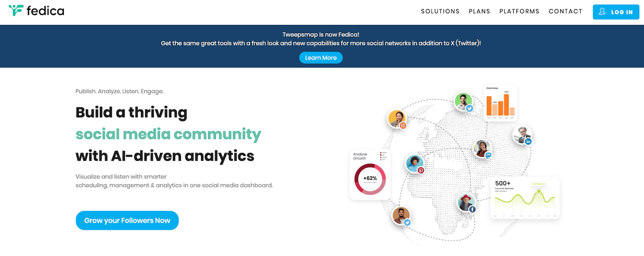Go to the Plans page
This screenshot has height=256, width=644.
[x=480, y=12]
